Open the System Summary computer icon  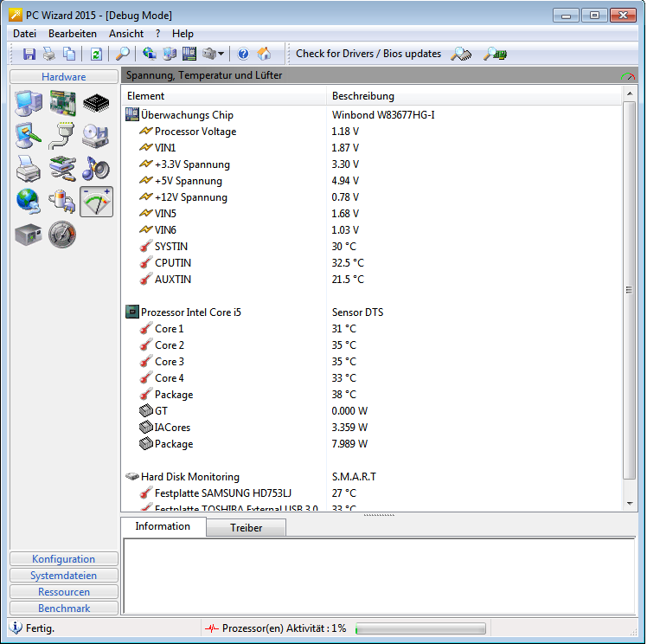[29, 103]
